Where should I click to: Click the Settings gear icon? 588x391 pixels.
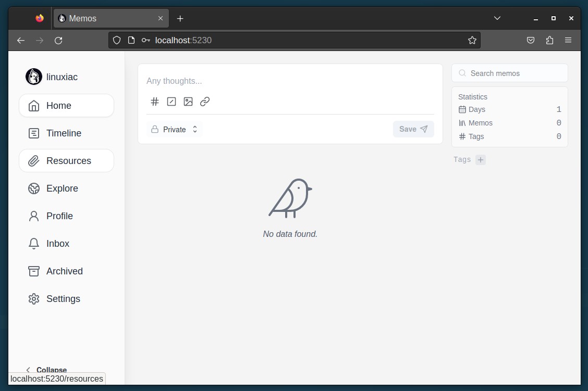tap(34, 299)
